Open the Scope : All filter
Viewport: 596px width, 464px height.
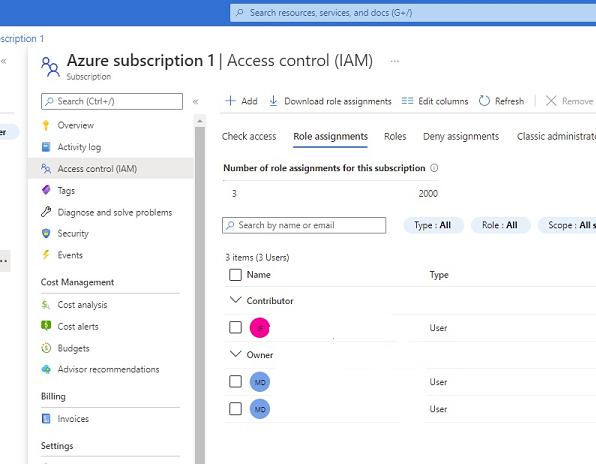567,225
